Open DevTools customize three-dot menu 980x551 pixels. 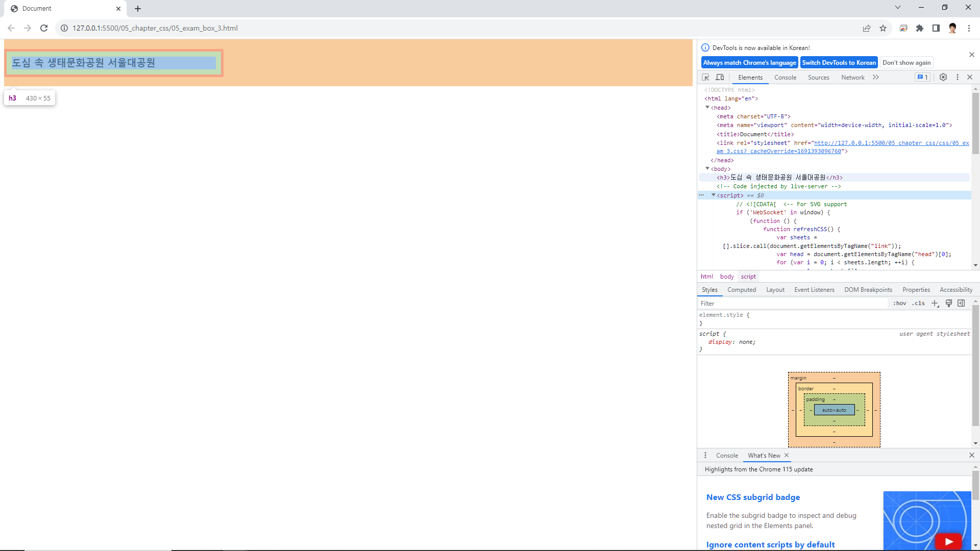coord(958,77)
